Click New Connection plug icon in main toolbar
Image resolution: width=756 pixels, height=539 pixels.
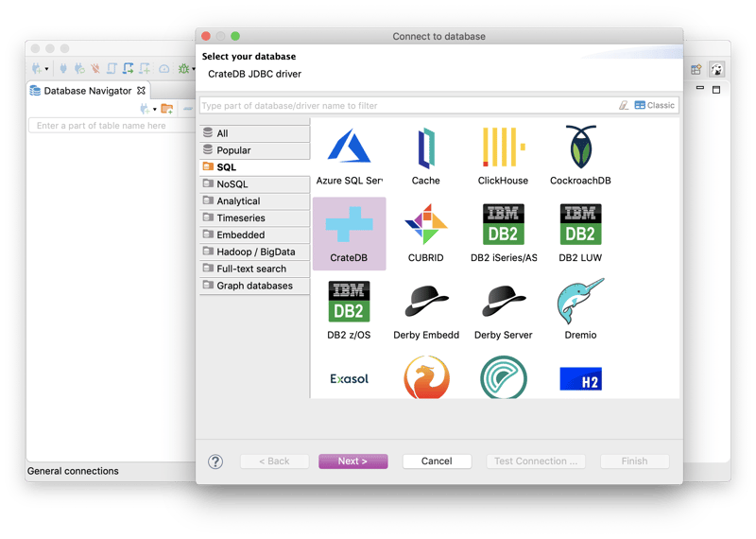pos(37,68)
